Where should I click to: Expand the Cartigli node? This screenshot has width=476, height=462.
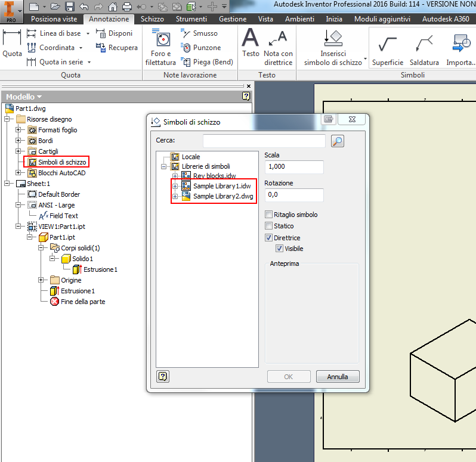(x=18, y=151)
